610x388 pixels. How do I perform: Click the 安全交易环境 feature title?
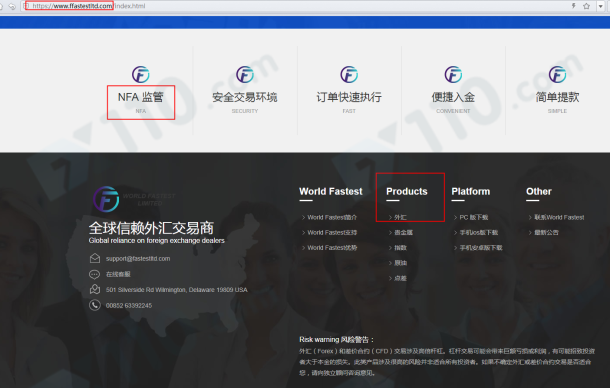[245, 97]
